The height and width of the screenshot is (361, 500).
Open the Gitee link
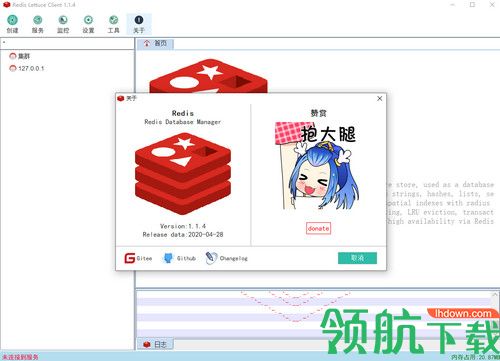click(138, 258)
